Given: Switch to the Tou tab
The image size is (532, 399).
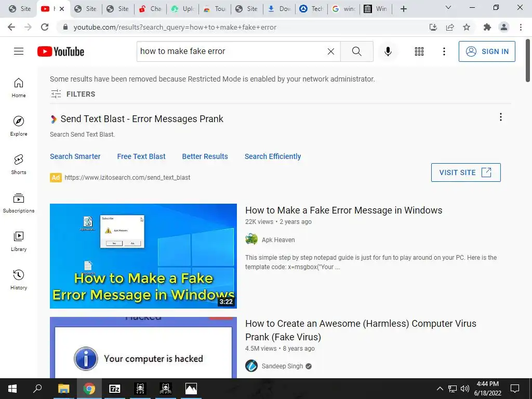Looking at the screenshot, I should click(215, 9).
